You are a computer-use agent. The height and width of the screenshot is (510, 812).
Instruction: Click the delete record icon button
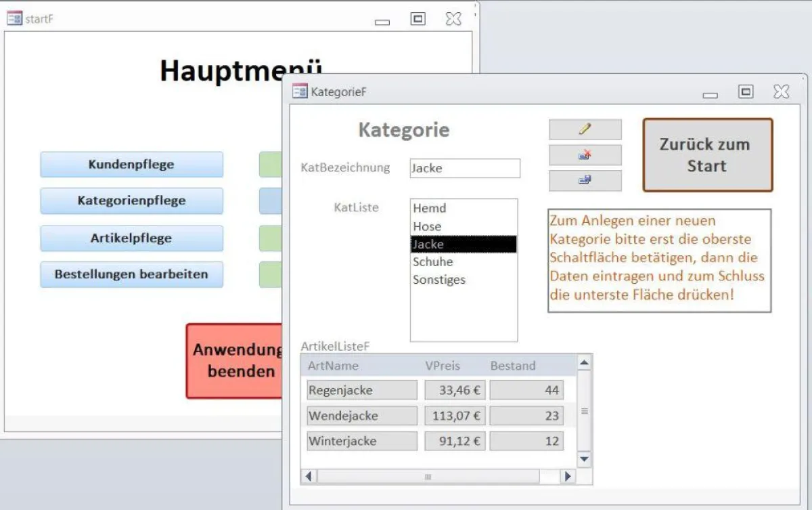[585, 155]
